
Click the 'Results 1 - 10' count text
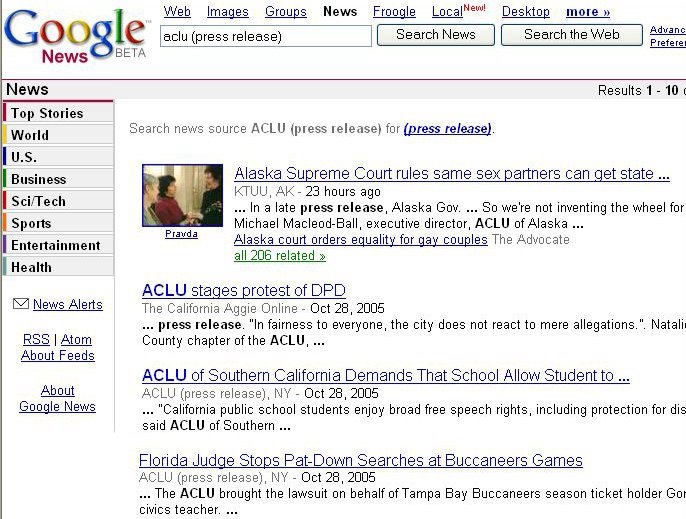(x=638, y=91)
